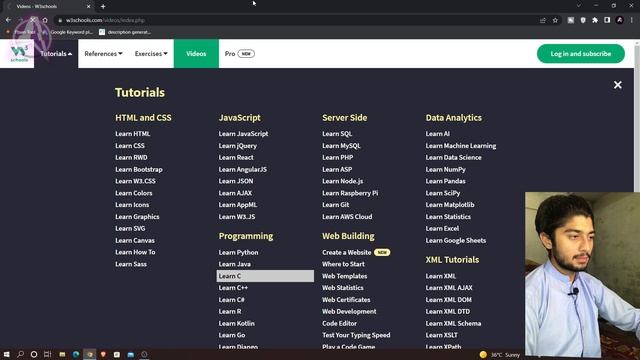Expand the Exercises dropdown

point(151,53)
